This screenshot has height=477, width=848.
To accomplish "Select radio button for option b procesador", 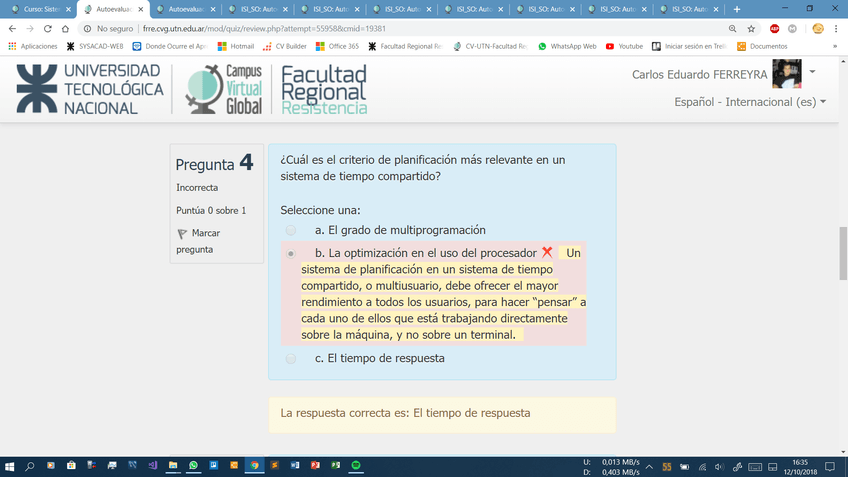I will 291,254.
